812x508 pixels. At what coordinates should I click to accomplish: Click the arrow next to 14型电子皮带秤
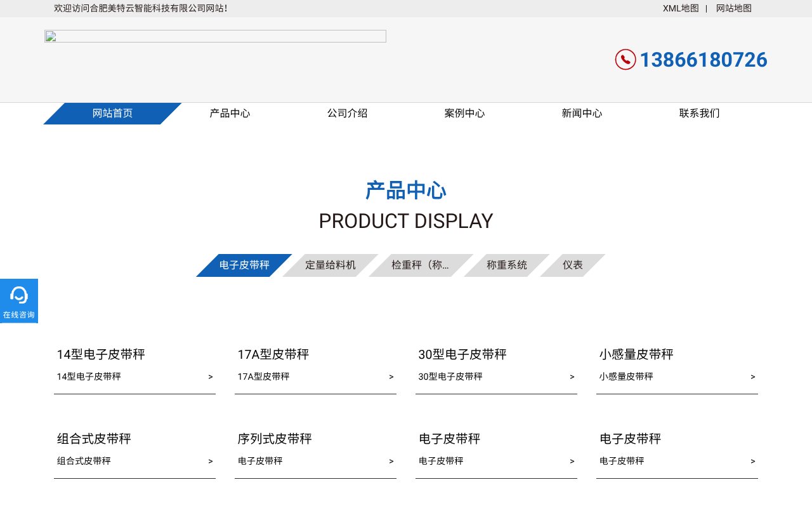210,377
